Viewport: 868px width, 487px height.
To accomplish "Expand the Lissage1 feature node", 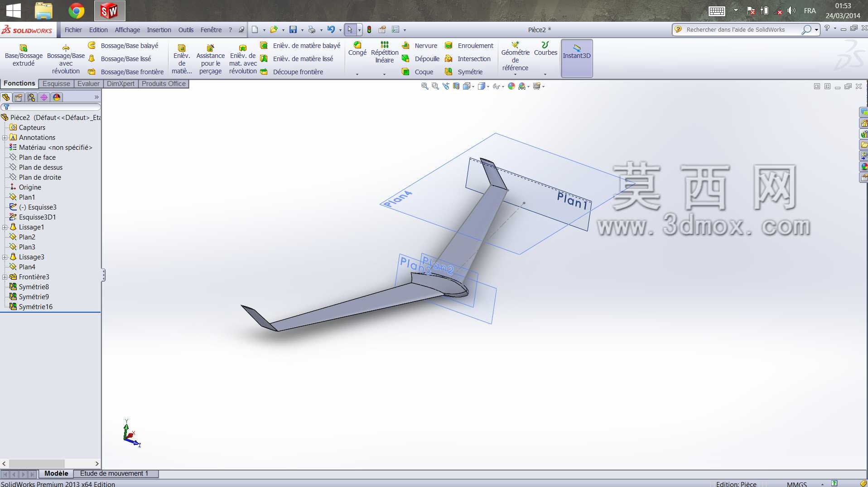I will [x=5, y=227].
